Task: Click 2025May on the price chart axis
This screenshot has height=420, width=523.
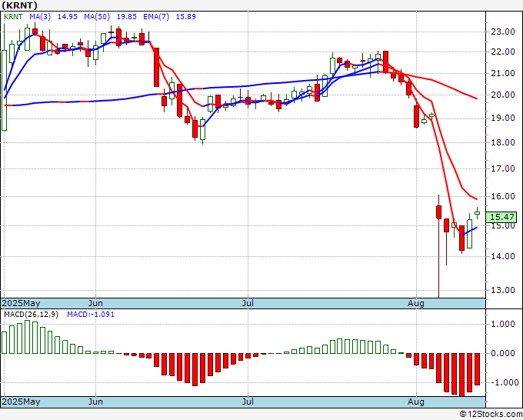Action: [x=21, y=303]
